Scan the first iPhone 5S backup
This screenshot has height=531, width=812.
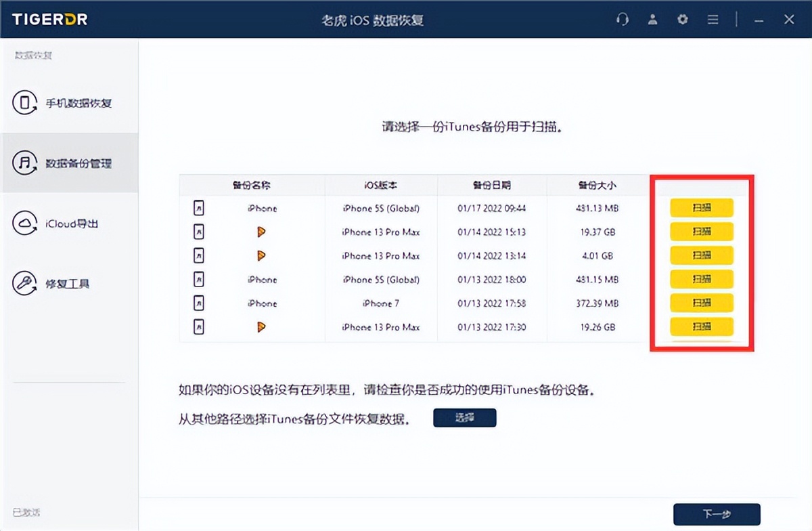[701, 208]
